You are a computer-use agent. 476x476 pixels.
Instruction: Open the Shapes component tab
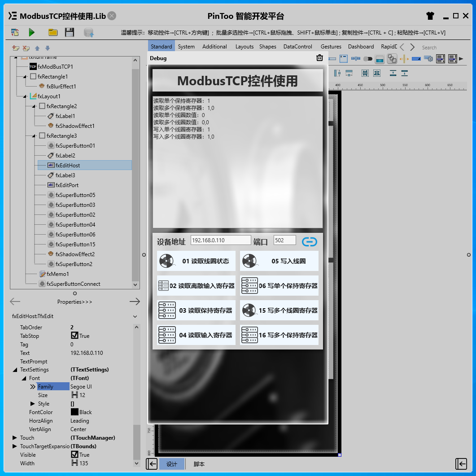click(x=268, y=47)
